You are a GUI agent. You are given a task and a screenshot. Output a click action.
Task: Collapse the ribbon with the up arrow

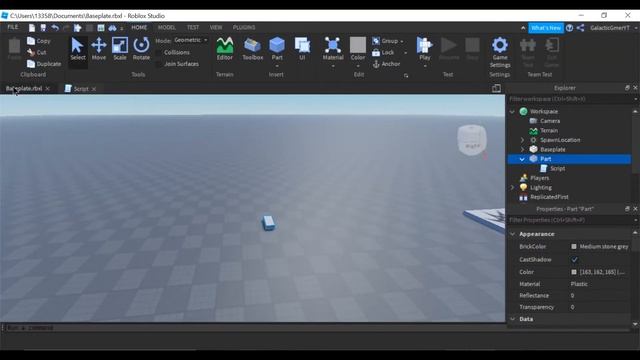[523, 28]
